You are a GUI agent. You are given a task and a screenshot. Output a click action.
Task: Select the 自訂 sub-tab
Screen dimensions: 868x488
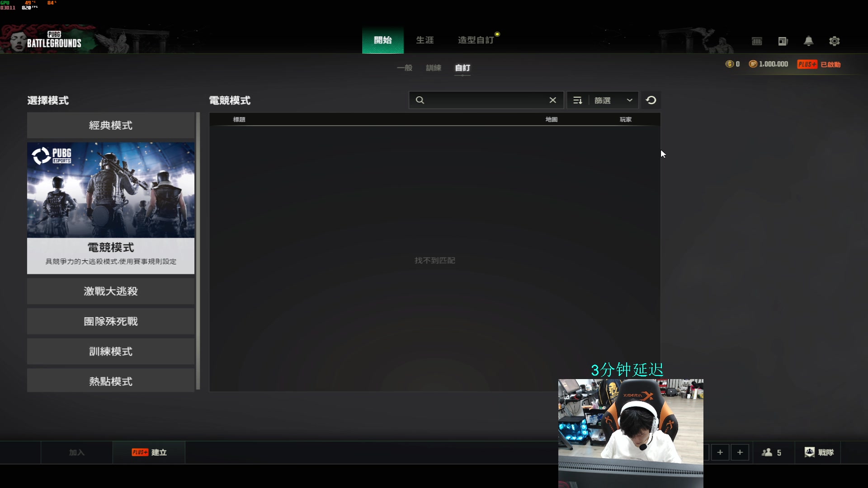462,68
